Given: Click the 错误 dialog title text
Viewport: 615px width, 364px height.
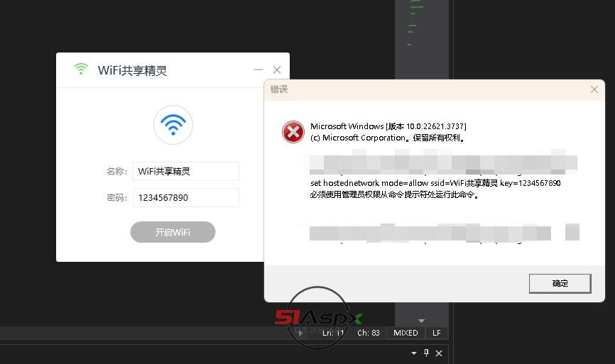Looking at the screenshot, I should click(279, 89).
